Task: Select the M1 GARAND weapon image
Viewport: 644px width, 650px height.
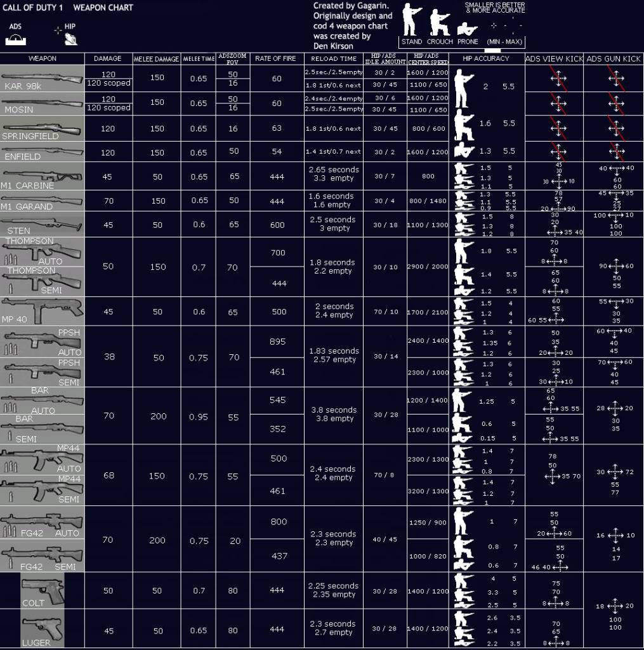Action: click(x=42, y=201)
